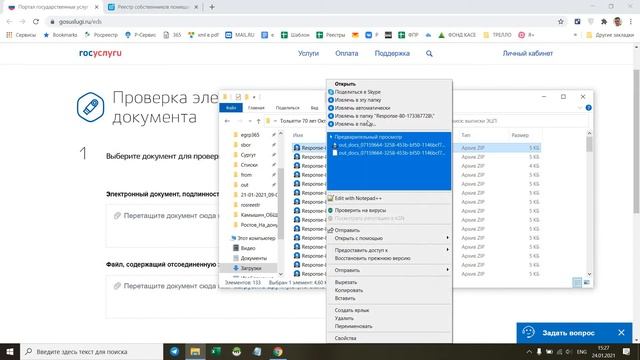Open the ТРЕЛЛО bookmark
This screenshot has height=360, width=640.
(x=497, y=35)
